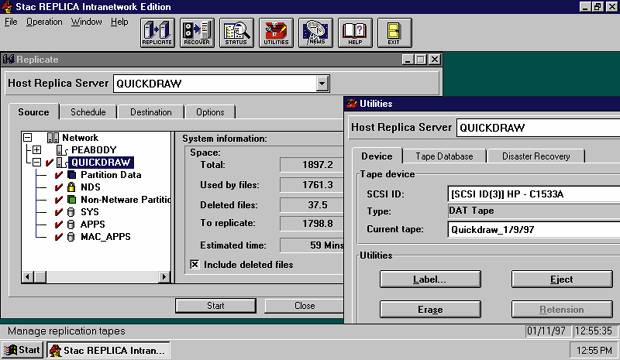
Task: Click the status bar date 01/11/97
Action: tap(546, 331)
